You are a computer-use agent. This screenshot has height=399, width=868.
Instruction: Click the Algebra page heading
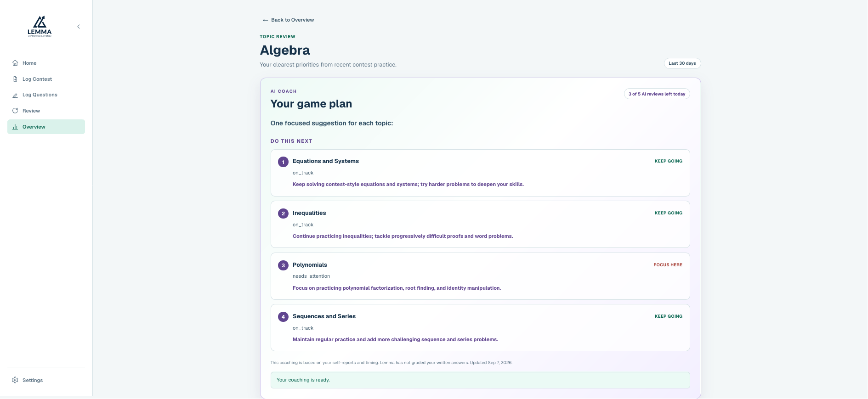[x=285, y=50]
